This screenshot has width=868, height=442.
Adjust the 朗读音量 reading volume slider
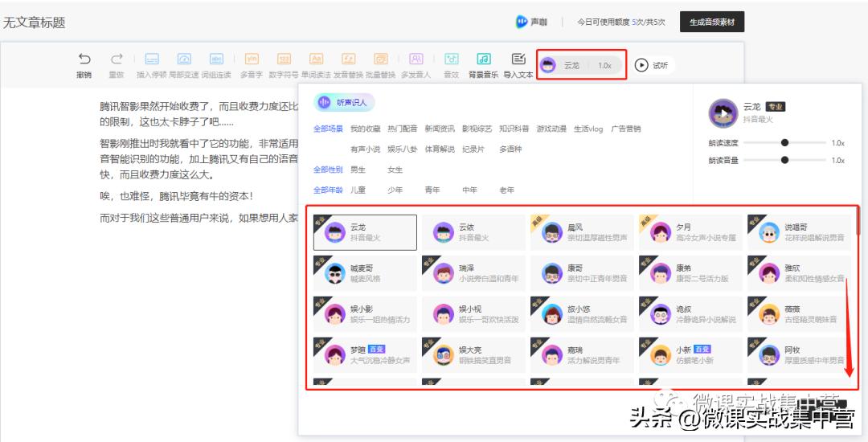click(x=784, y=161)
